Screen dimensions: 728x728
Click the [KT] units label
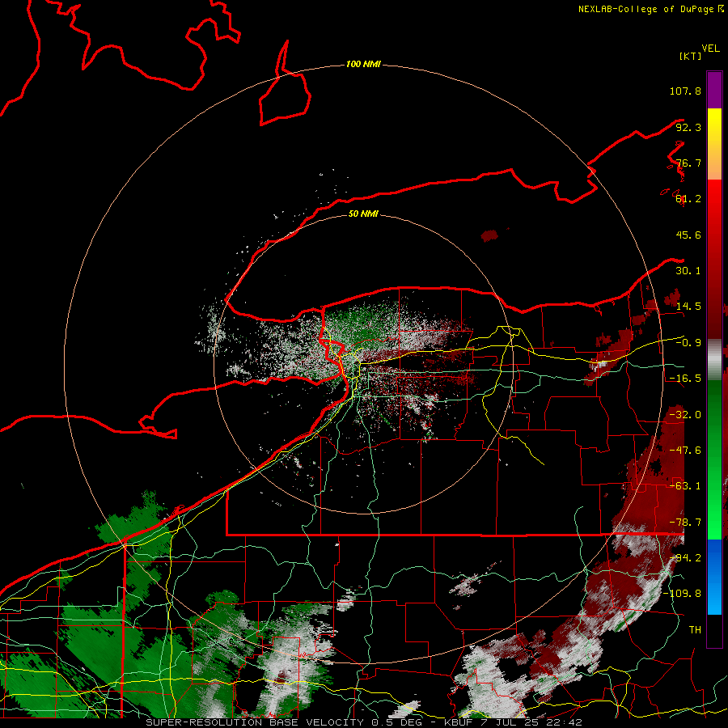coord(691,56)
